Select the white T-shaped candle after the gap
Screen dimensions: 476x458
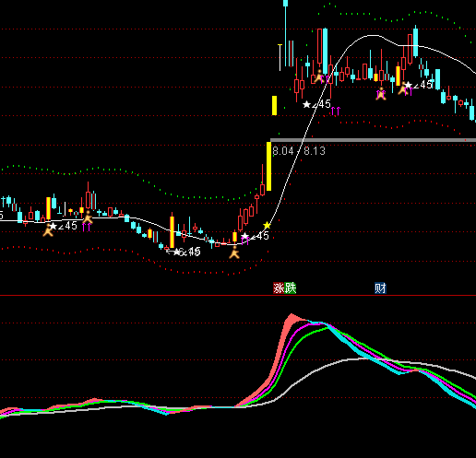tap(280, 57)
